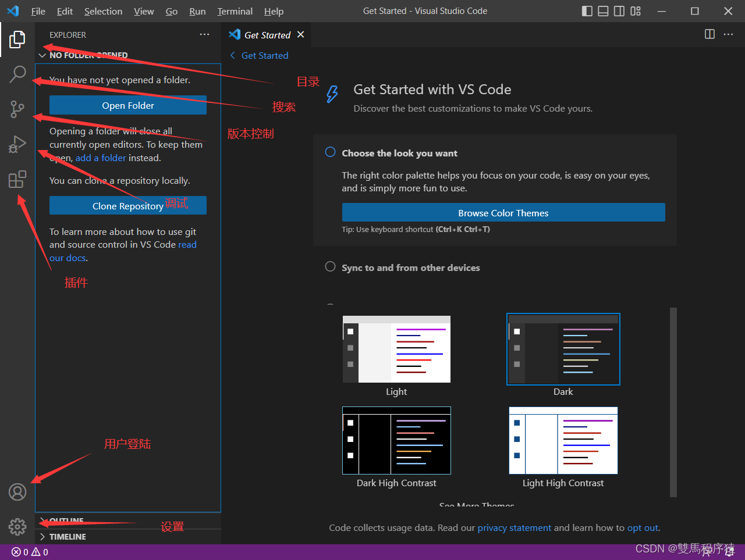Open the Selection menu
The image size is (745, 560).
[x=104, y=11]
